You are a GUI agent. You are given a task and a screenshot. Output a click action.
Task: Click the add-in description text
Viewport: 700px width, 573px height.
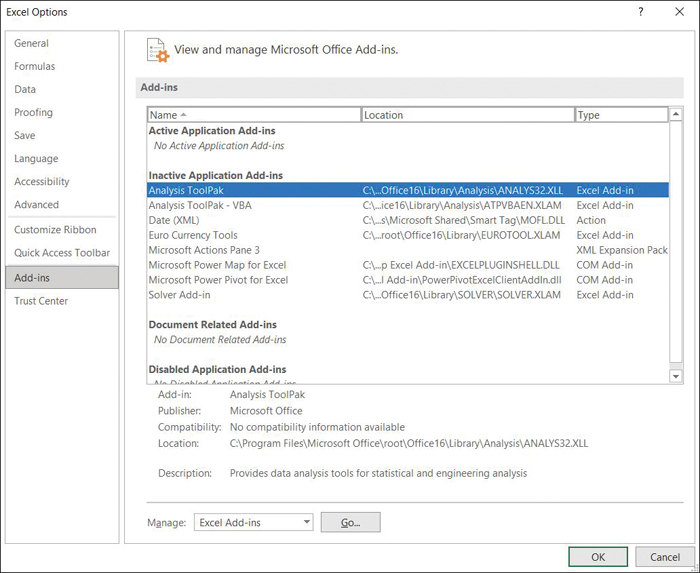tap(379, 473)
